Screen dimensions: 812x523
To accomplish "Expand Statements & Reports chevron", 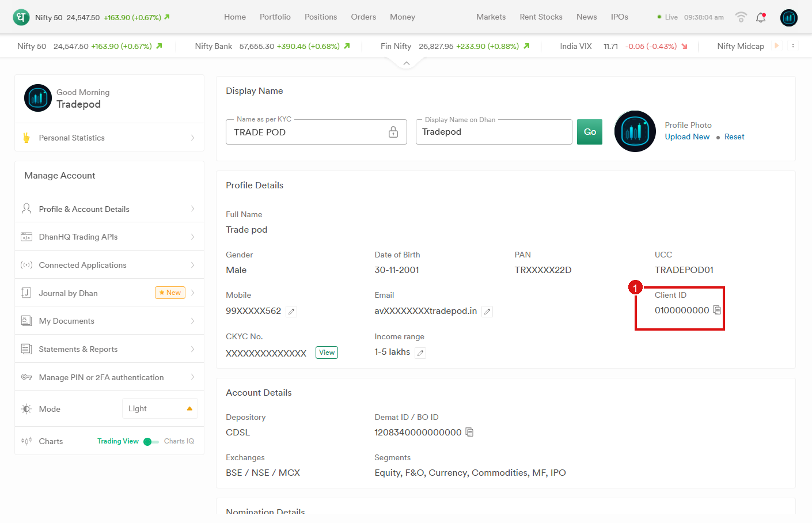I will [x=193, y=349].
